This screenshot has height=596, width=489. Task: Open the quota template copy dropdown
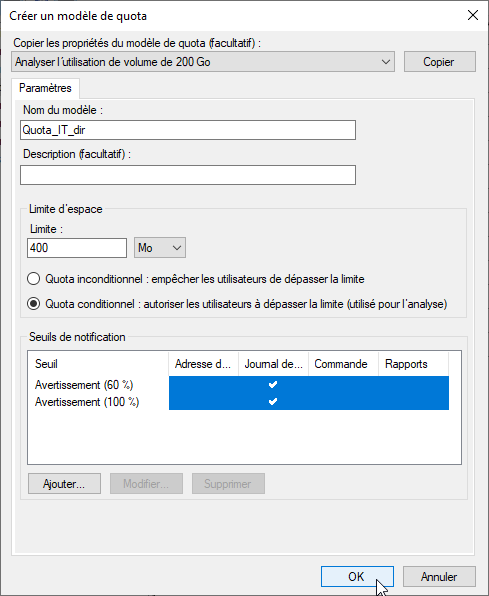[x=203, y=62]
